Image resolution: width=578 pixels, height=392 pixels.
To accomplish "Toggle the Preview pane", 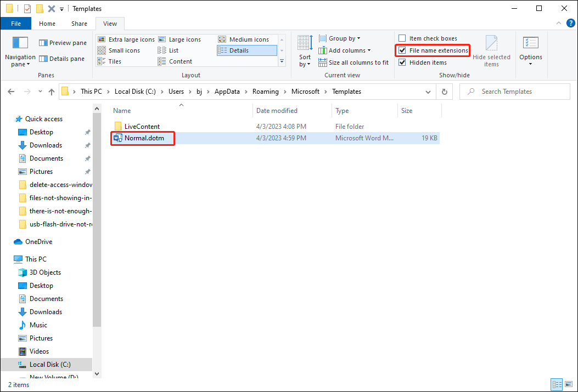I will 62,42.
